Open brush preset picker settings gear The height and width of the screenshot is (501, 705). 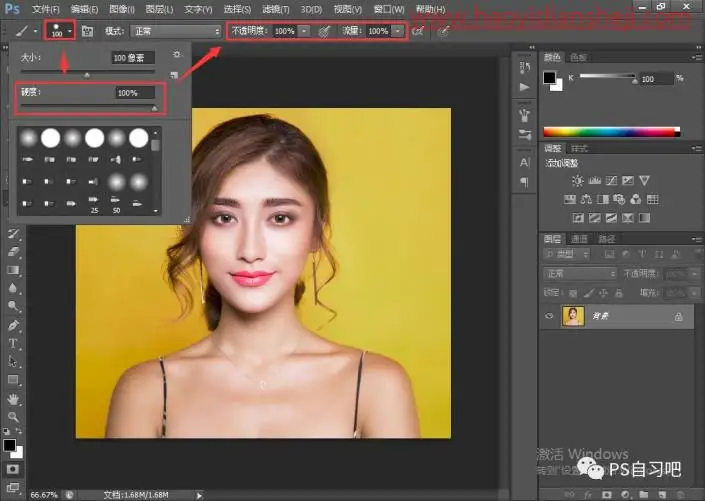(177, 54)
